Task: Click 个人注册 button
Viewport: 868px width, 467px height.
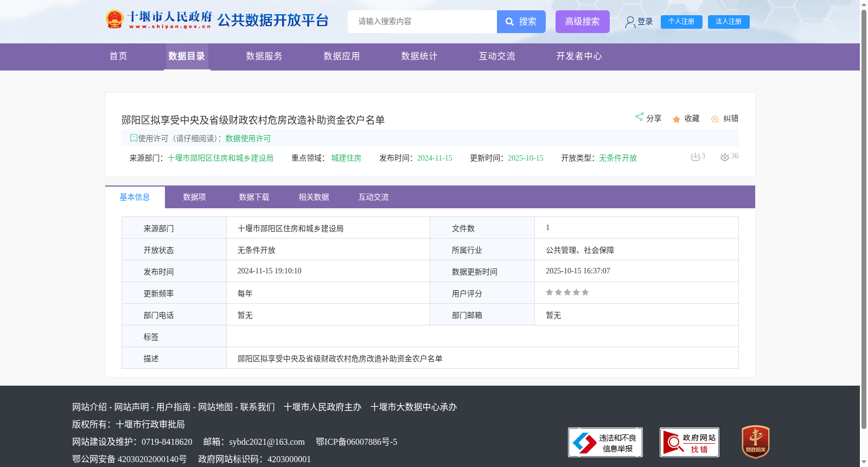Action: coord(681,22)
